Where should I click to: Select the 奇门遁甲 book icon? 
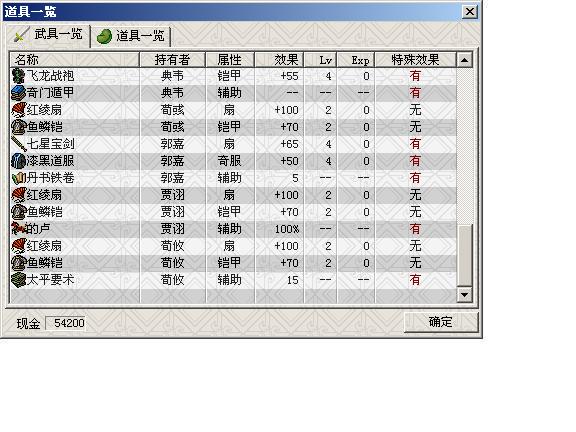coord(18,93)
